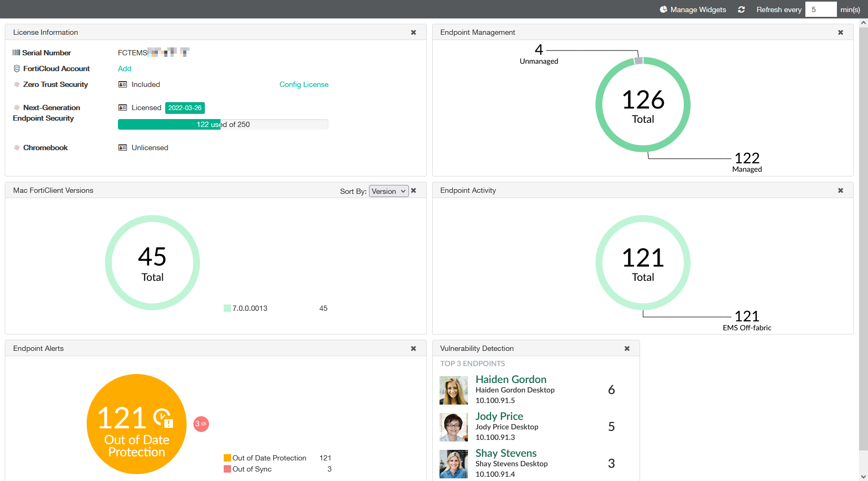Open Haiden Gordon endpoint details

(x=511, y=379)
